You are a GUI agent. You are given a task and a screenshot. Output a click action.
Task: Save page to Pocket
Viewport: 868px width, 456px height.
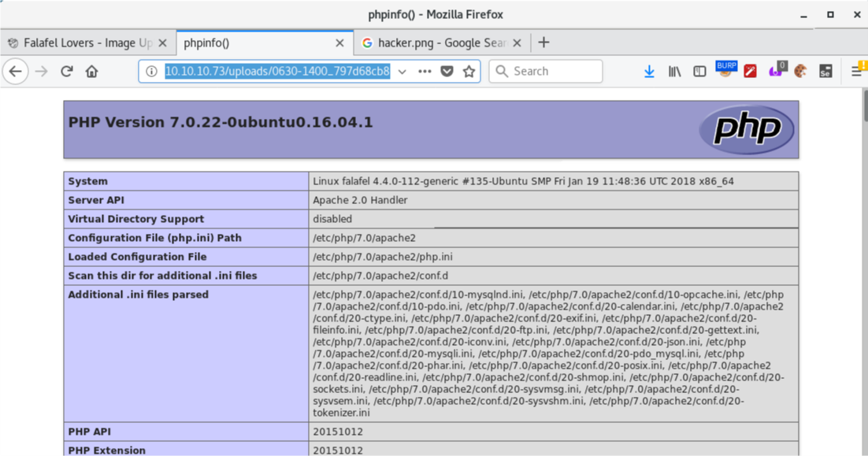pyautogui.click(x=447, y=72)
